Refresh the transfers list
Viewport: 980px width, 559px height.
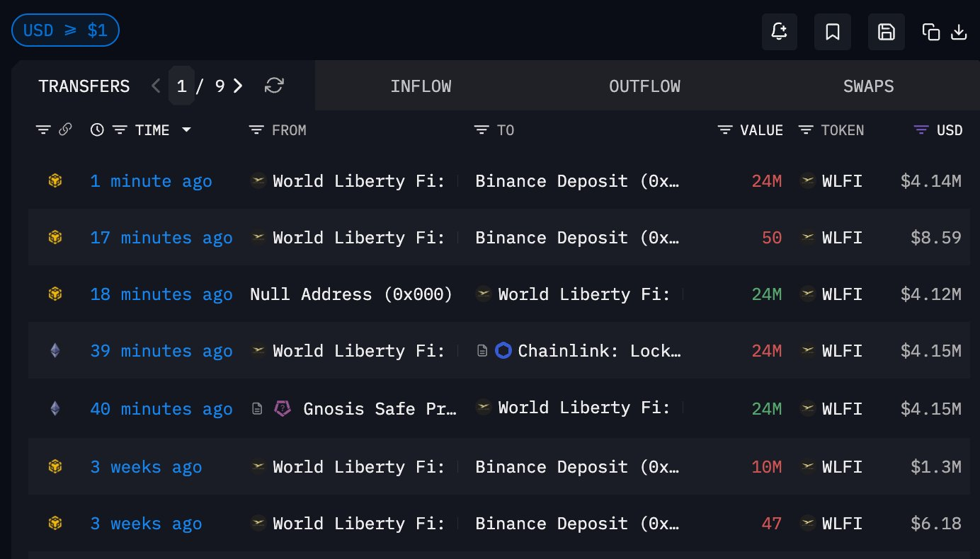[274, 86]
